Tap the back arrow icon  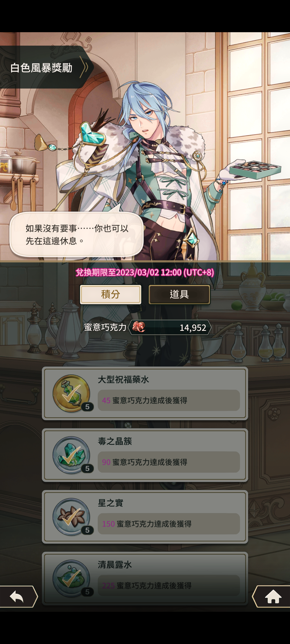tap(17, 597)
